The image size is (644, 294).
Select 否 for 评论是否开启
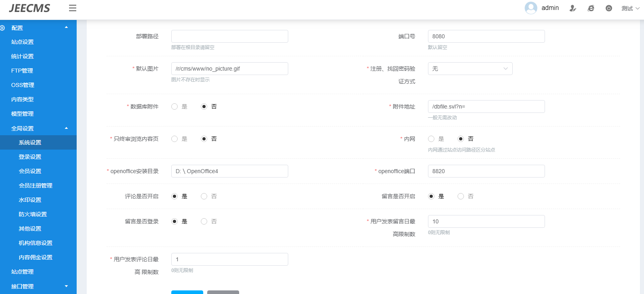(x=204, y=196)
